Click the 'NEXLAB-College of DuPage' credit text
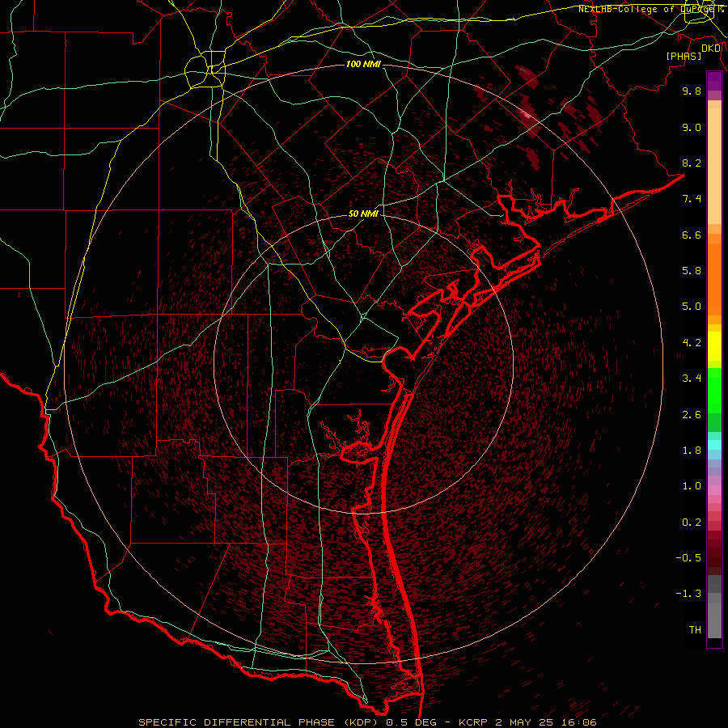Viewport: 728px width, 728px height. [647, 9]
